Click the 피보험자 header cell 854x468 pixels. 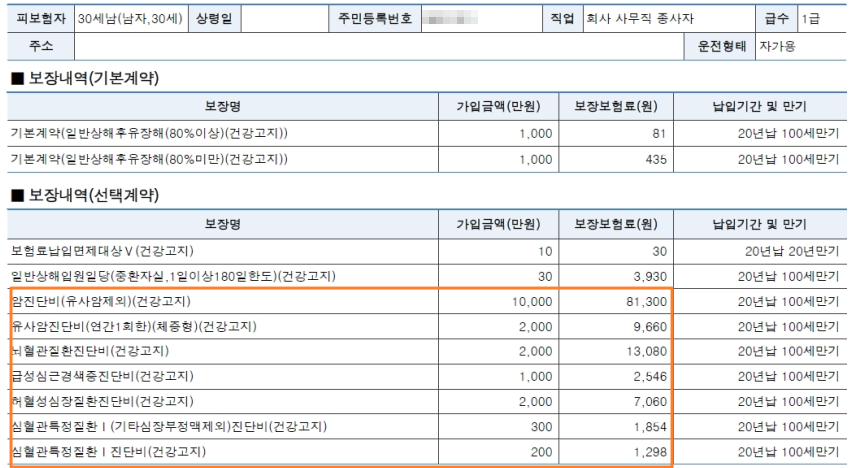point(41,19)
